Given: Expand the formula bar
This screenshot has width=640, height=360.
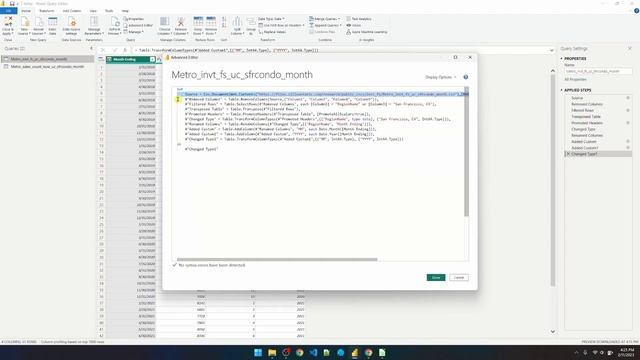Looking at the screenshot, I should point(551,50).
